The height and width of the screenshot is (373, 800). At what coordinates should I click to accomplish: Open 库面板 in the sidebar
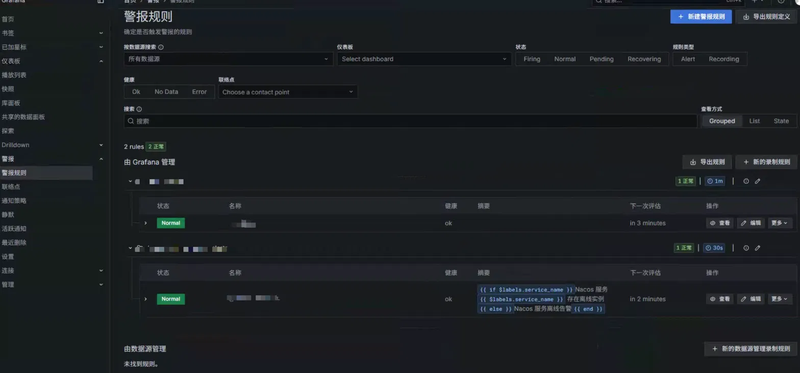point(11,103)
